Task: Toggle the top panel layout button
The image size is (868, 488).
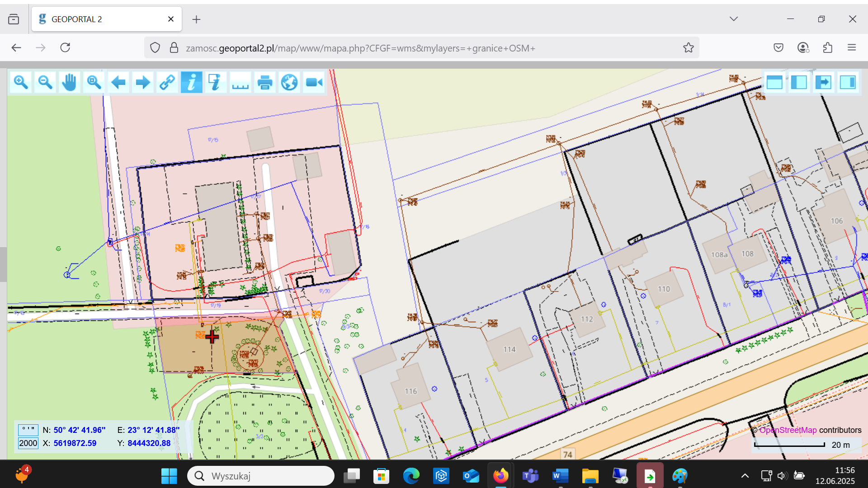Action: pos(774,82)
